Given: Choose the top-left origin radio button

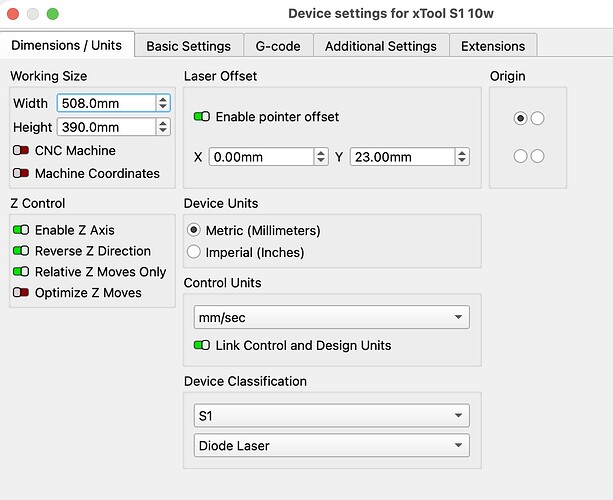Looking at the screenshot, I should (520, 118).
